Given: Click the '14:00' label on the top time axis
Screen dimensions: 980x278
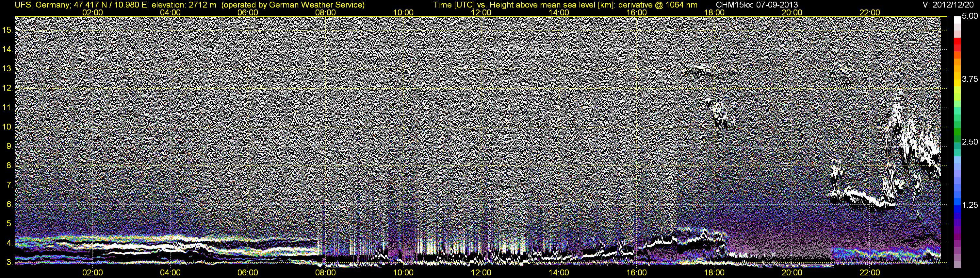Looking at the screenshot, I should pos(559,12).
